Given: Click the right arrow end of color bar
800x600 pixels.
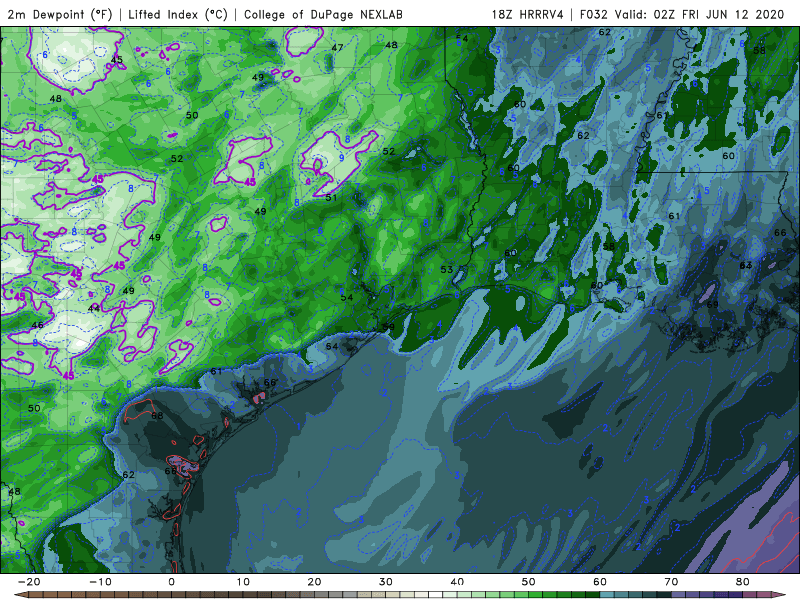Looking at the screenshot, I should pos(780,595).
